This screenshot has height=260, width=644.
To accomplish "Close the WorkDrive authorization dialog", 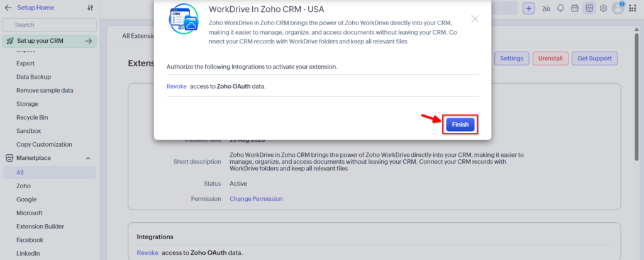I will pyautogui.click(x=475, y=19).
